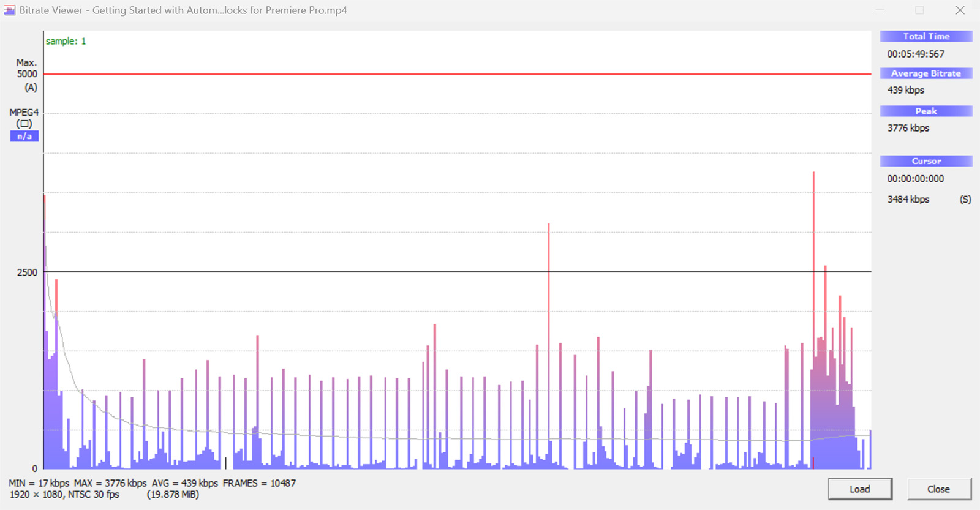Click the 00:05:49:567 total time value
Image resolution: width=980 pixels, height=510 pixels.
pyautogui.click(x=916, y=54)
